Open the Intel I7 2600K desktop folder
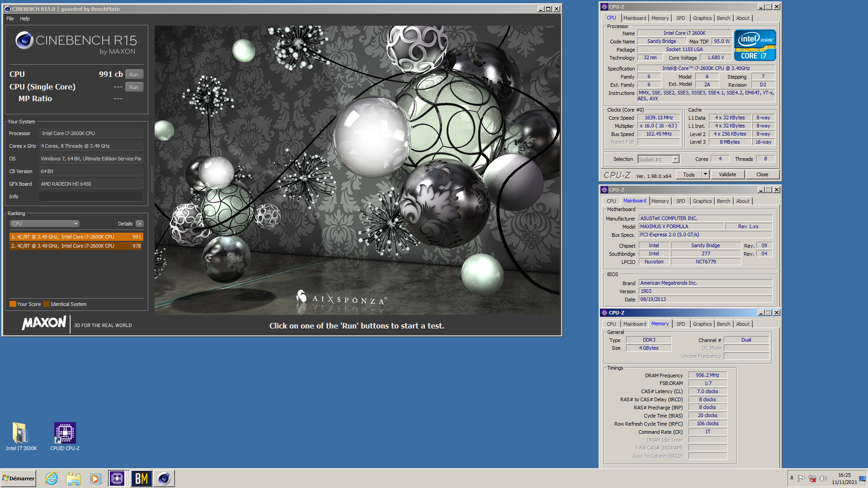The height and width of the screenshot is (488, 868). (21, 436)
